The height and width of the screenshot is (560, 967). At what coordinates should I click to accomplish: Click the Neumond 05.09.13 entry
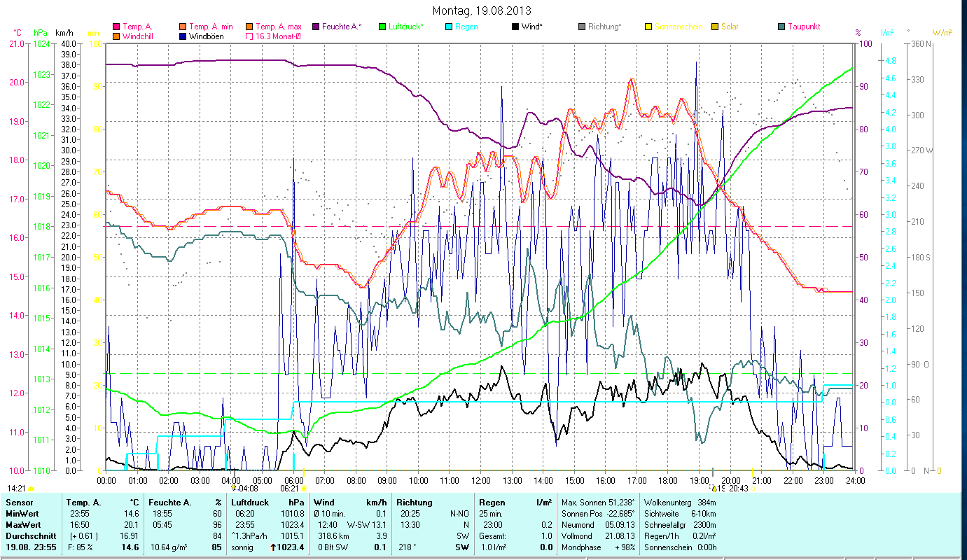[x=598, y=525]
